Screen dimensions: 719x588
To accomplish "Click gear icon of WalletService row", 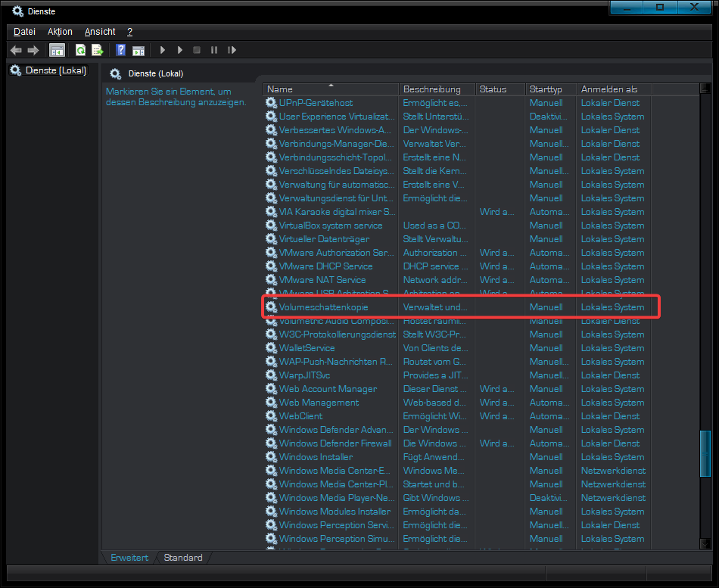I will tap(272, 347).
